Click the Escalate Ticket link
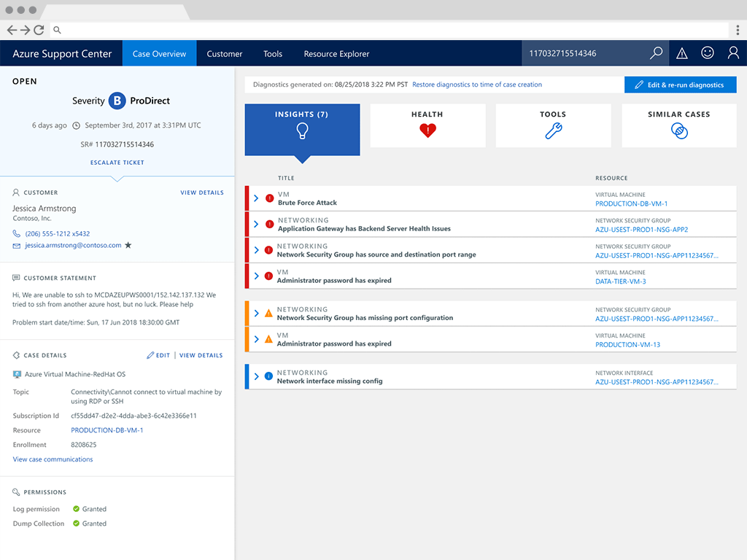The width and height of the screenshot is (747, 560). point(117,163)
